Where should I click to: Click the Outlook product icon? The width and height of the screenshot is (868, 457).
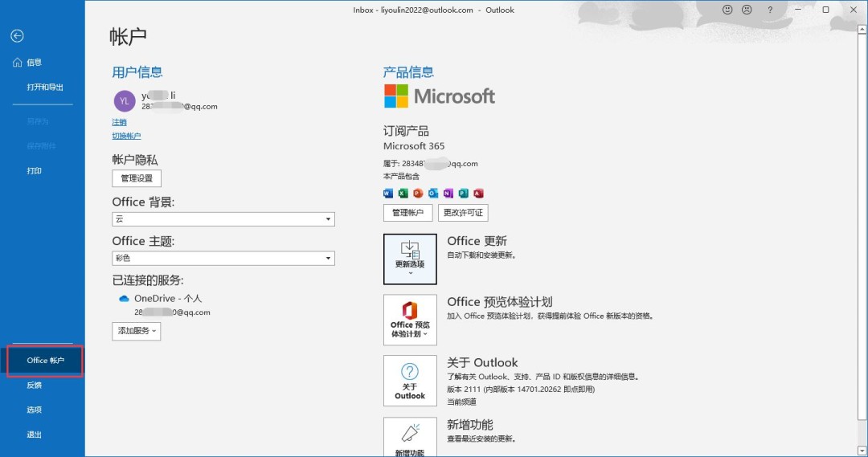(x=433, y=193)
